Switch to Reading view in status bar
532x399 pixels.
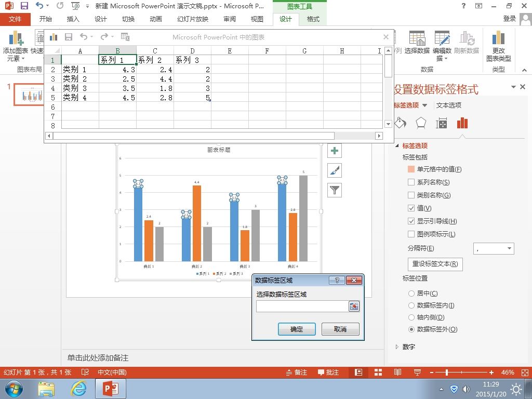tap(397, 373)
